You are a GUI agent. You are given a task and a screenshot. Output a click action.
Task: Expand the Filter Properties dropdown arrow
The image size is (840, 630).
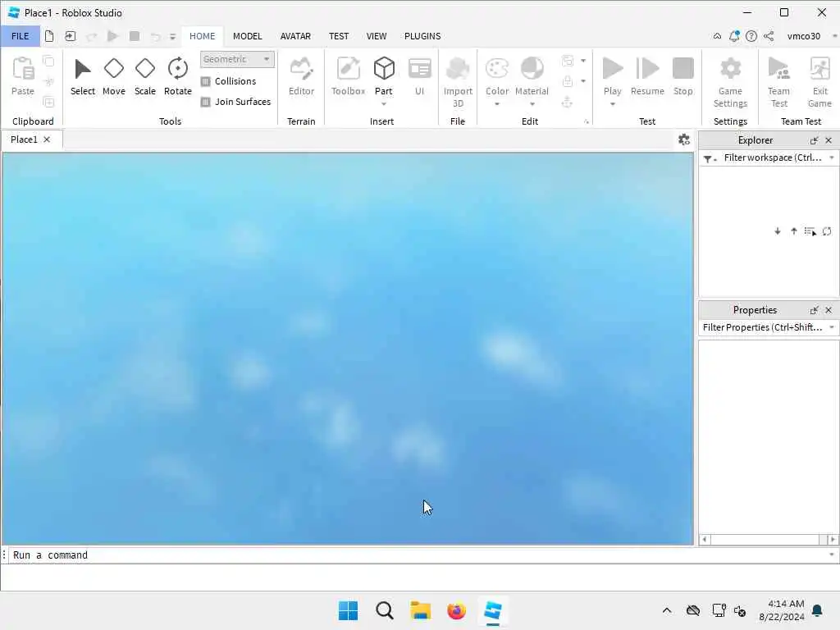832,327
